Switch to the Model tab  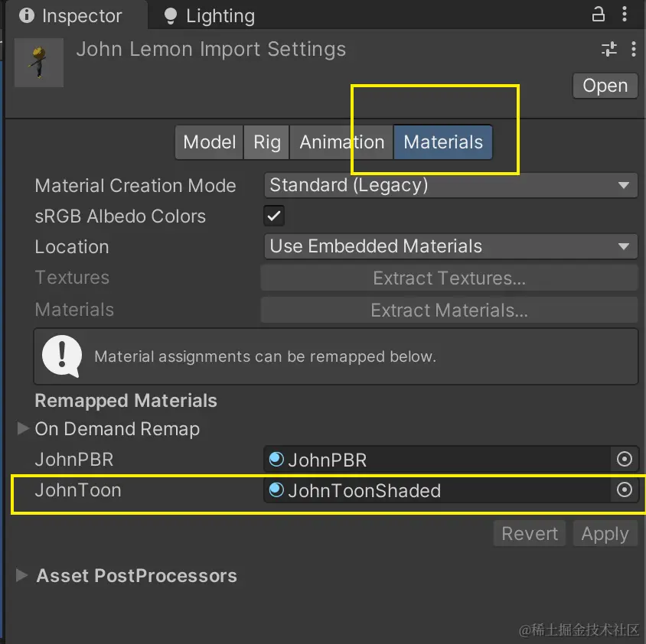tap(209, 142)
